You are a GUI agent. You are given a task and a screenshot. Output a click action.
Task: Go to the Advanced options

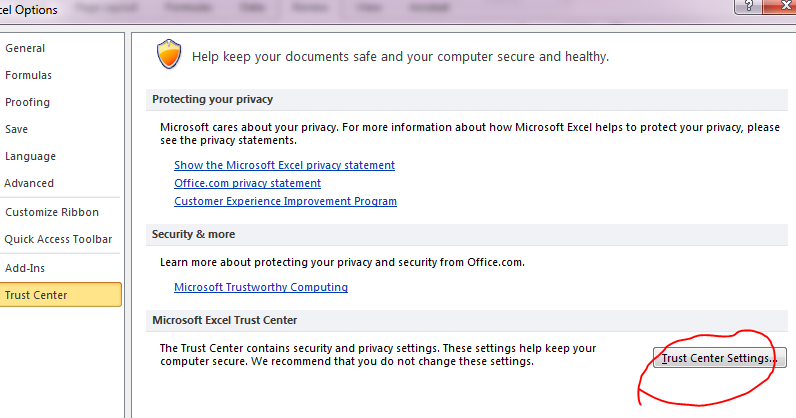[x=29, y=183]
